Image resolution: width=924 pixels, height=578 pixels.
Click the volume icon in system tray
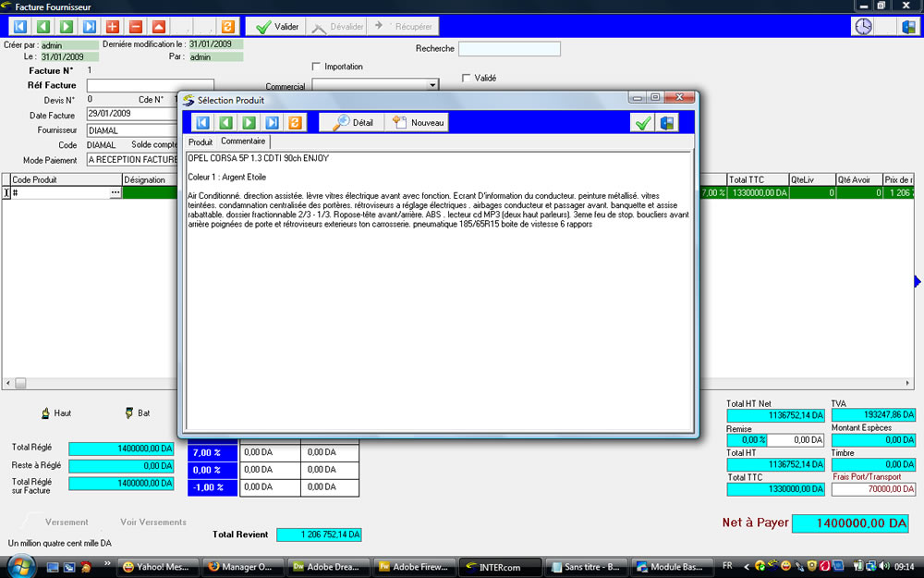(884, 566)
